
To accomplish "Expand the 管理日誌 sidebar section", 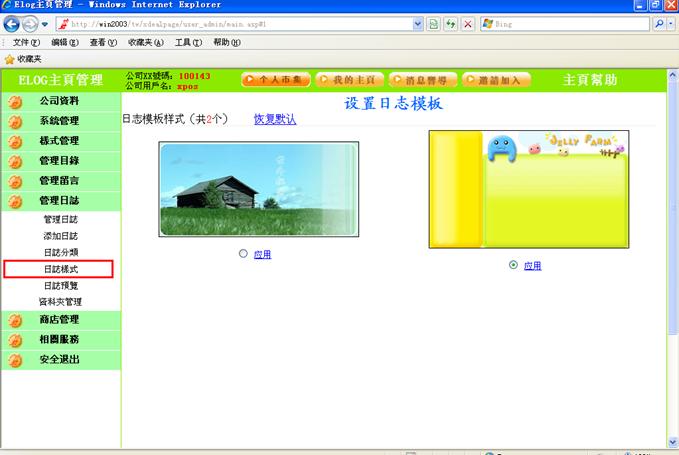I will [x=59, y=201].
